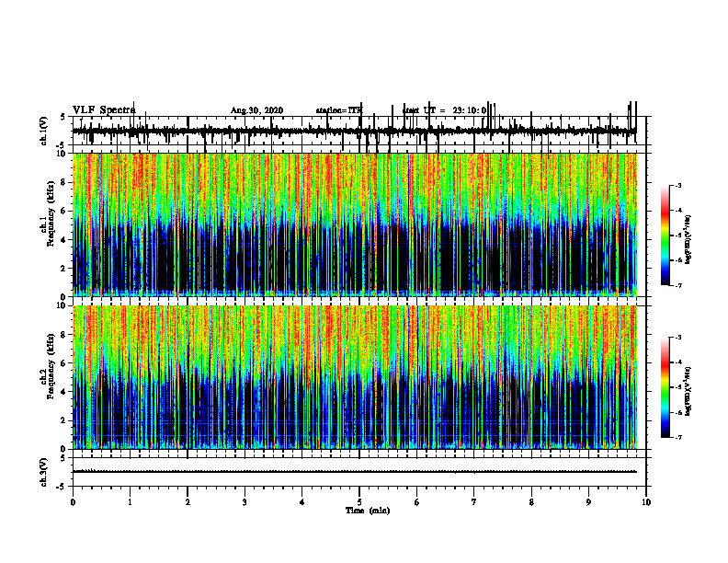Click the ch.1 spectrogram panel
Image resolution: width=728 pixels, height=563 pixels.
(x=355, y=224)
